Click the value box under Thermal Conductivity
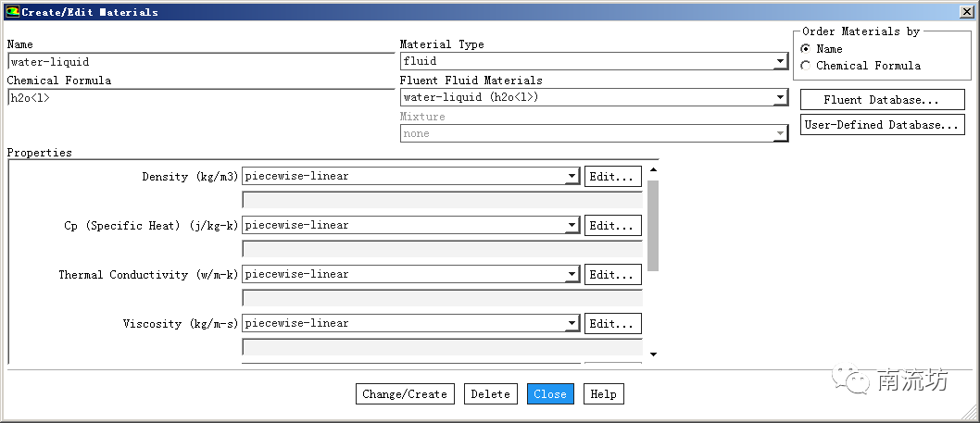Image resolution: width=980 pixels, height=423 pixels. click(x=443, y=298)
